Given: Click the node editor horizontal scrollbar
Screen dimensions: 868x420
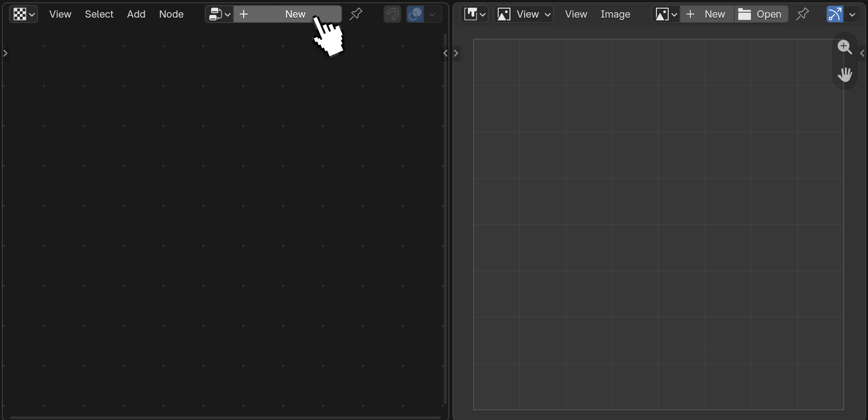Looking at the screenshot, I should click(225, 417).
